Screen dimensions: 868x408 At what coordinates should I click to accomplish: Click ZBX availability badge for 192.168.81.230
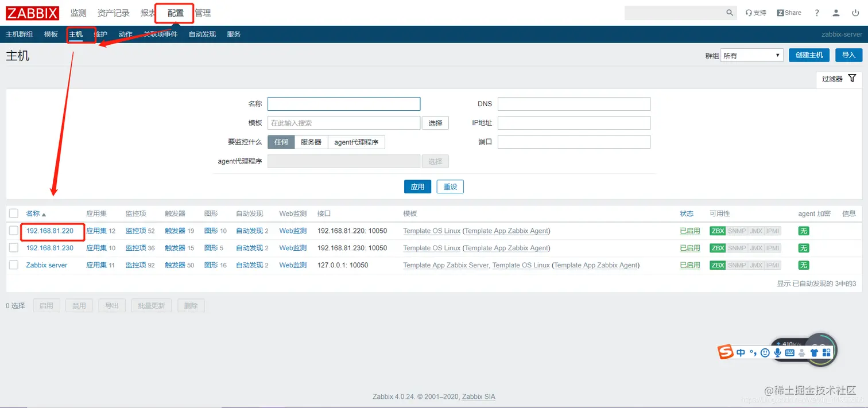coord(718,248)
